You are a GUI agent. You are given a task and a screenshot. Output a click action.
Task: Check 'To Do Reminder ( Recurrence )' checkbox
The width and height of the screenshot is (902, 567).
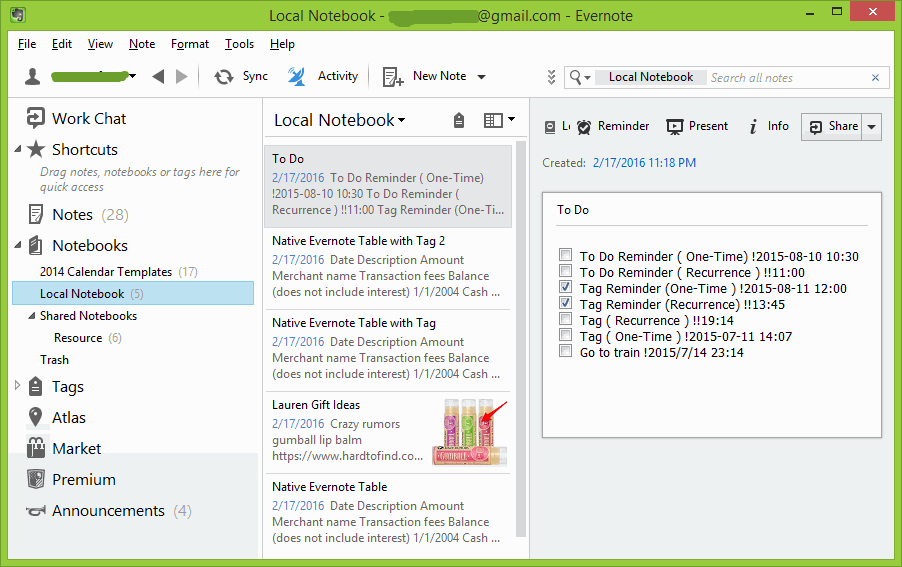point(565,271)
